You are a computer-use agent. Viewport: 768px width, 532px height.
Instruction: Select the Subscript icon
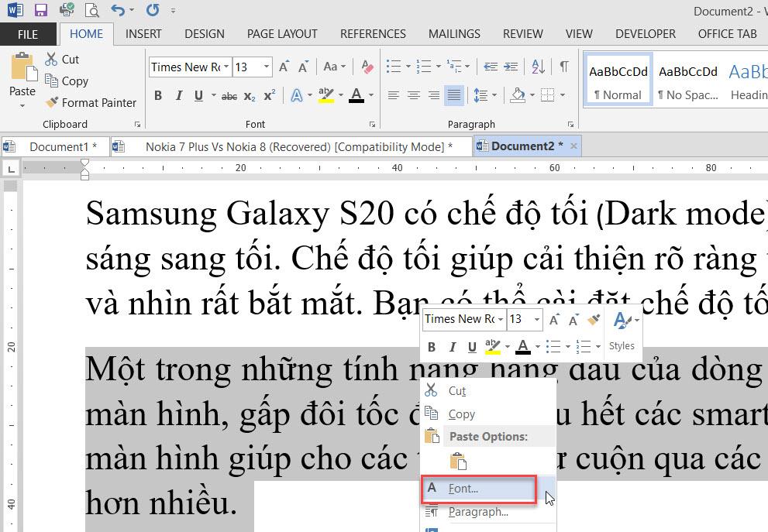click(251, 95)
